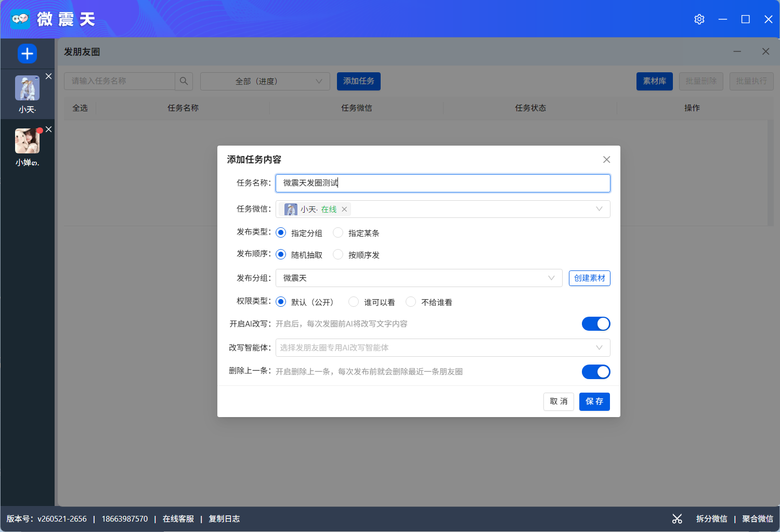
Task: Remove 小天 tag from 任务微信 field
Action: [344, 209]
